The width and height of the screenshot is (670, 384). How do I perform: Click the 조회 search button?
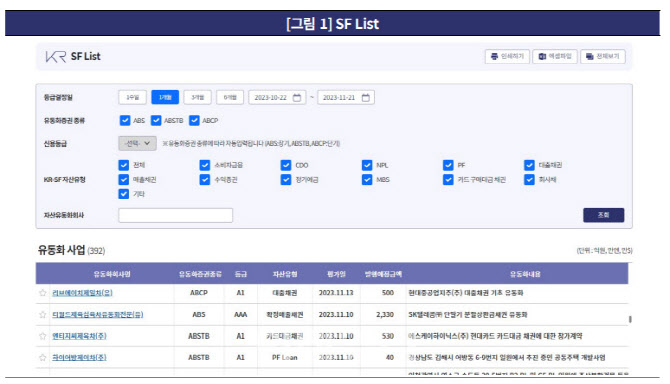coord(603,215)
